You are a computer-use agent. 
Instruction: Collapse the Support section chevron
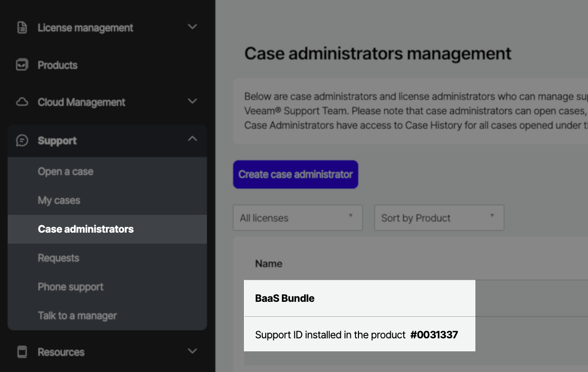point(192,139)
